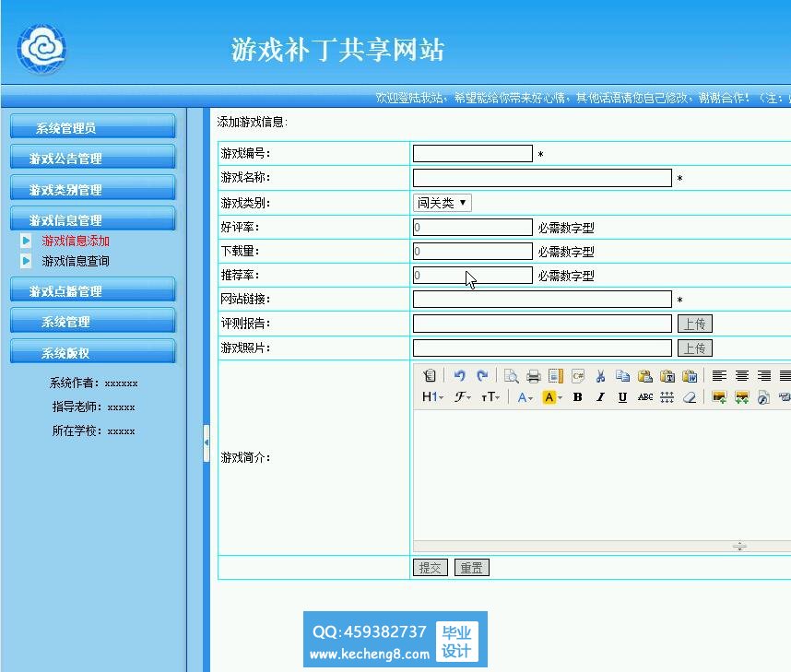
Task: Apply strikethrough with ABC icon
Action: (645, 397)
